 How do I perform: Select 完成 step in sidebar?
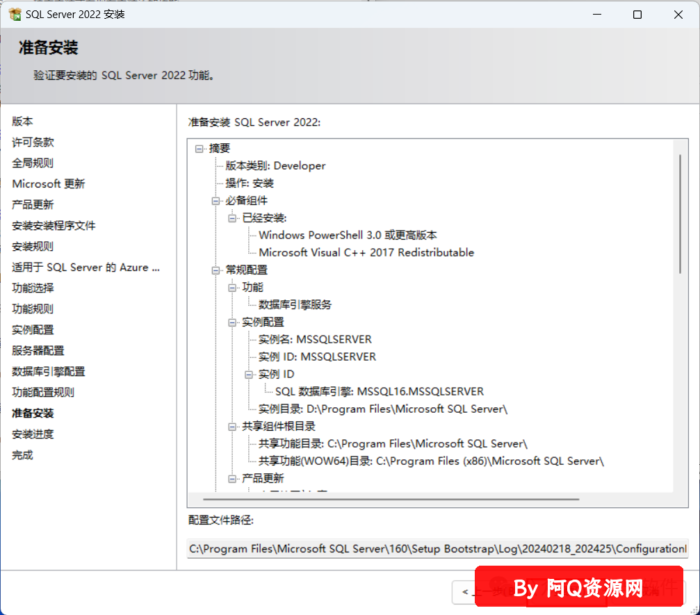pyautogui.click(x=22, y=455)
